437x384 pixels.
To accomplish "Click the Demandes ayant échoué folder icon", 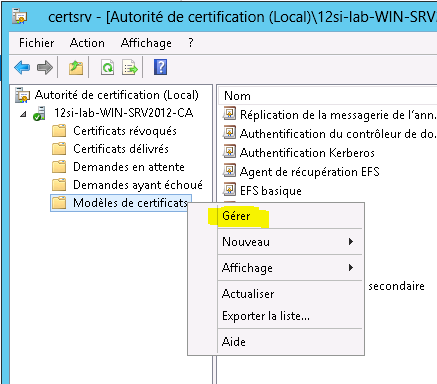I will pyautogui.click(x=59, y=185).
